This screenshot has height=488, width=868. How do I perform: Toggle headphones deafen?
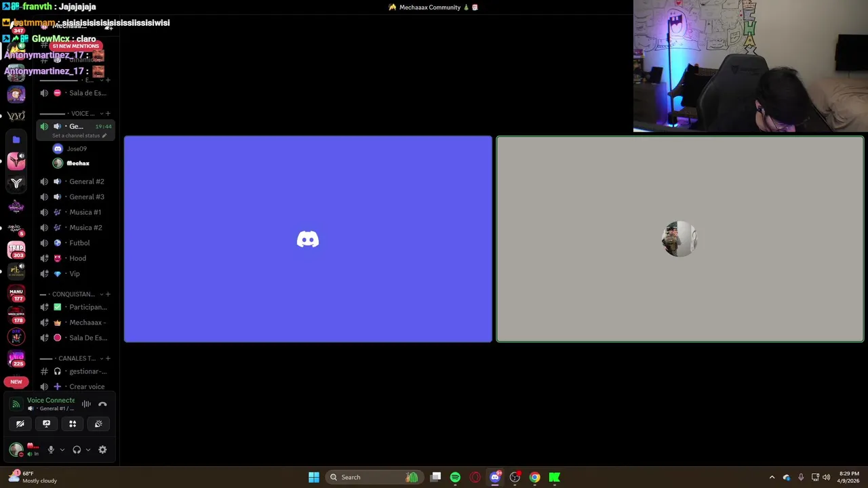[77, 449]
